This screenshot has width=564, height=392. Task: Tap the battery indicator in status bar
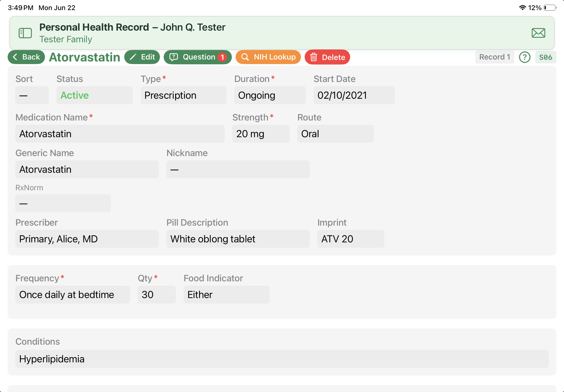550,8
